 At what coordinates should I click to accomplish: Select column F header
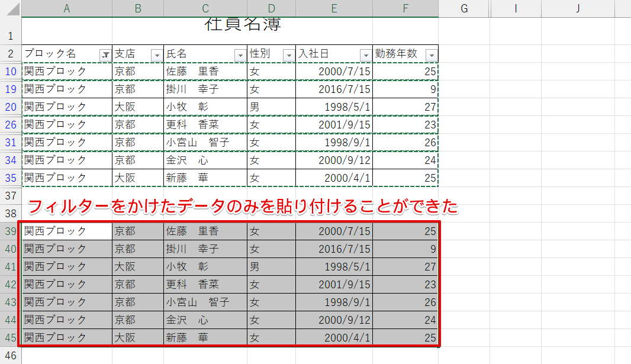[x=405, y=8]
